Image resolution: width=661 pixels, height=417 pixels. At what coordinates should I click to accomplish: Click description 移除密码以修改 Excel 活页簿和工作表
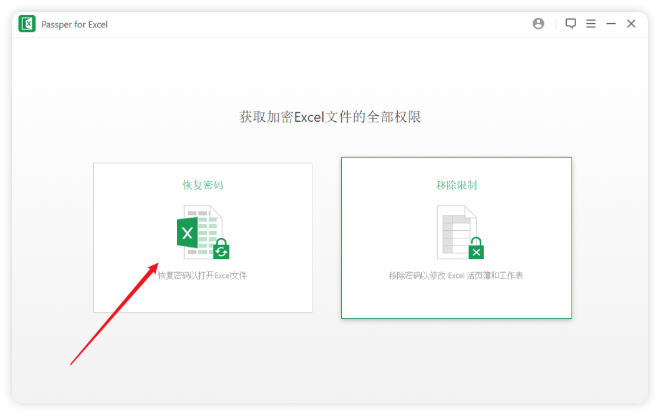pos(456,275)
